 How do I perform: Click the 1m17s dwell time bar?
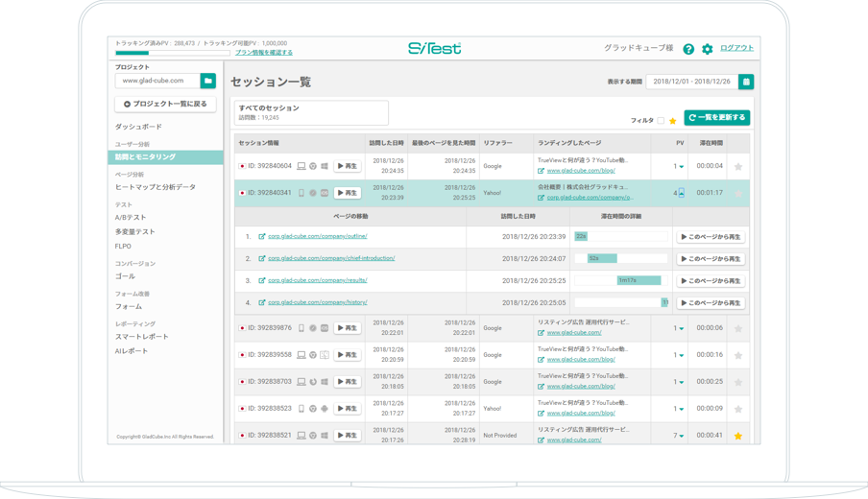pyautogui.click(x=639, y=280)
